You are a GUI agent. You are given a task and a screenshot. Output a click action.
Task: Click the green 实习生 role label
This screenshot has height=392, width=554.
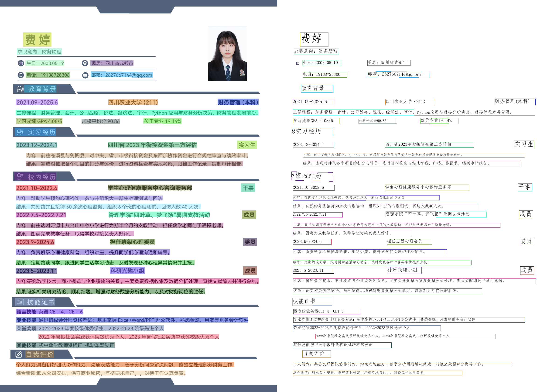[x=247, y=145]
